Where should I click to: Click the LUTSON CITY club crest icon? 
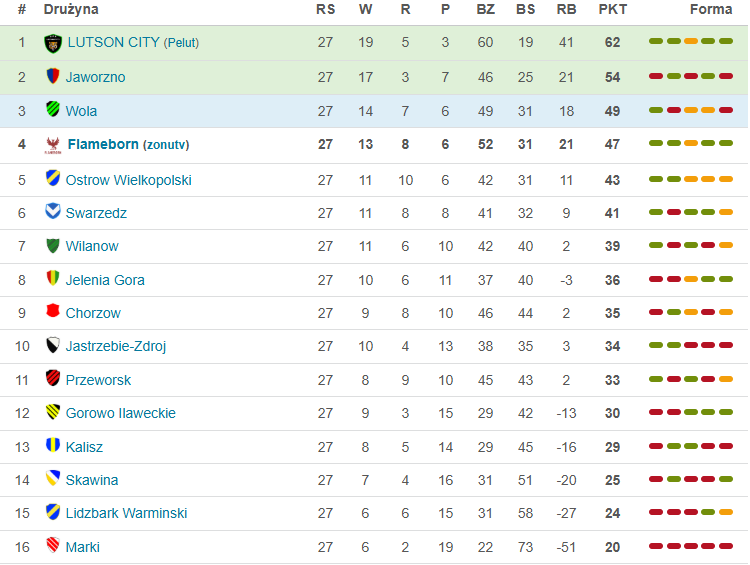click(x=53, y=43)
